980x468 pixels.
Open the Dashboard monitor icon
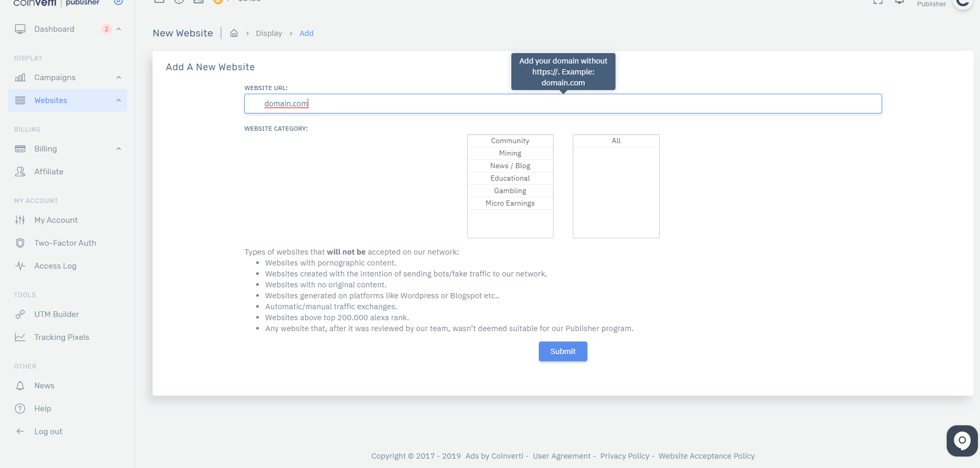(x=20, y=29)
